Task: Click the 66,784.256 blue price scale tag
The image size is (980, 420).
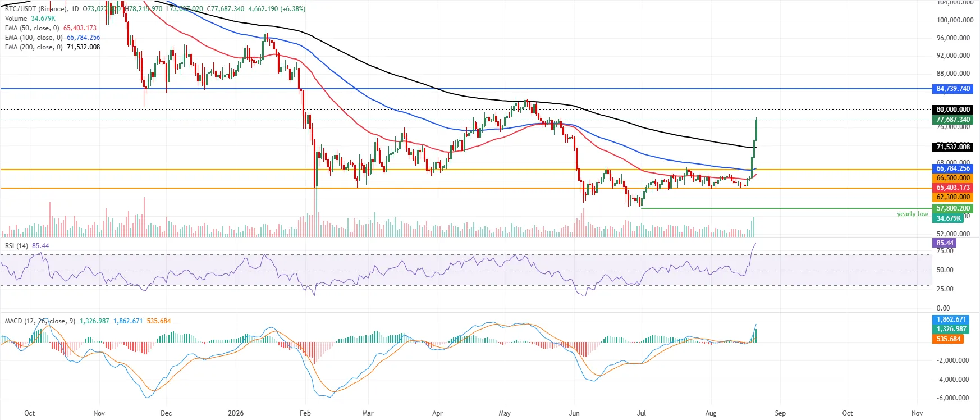Action: tap(953, 168)
